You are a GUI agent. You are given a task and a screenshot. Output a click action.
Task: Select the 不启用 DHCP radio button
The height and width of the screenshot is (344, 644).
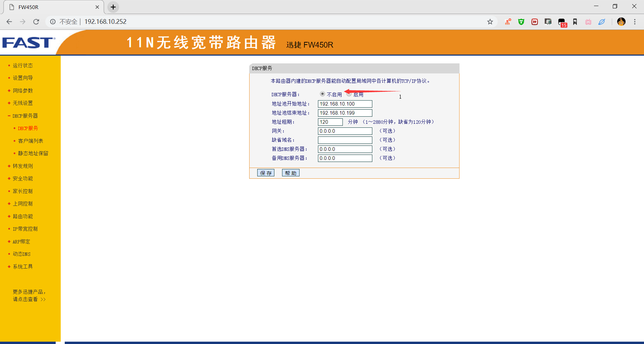(x=322, y=94)
